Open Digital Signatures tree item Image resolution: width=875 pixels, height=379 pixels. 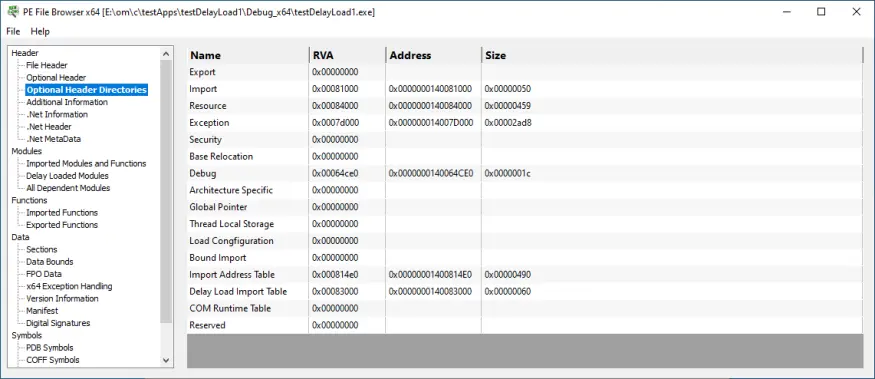(58, 323)
